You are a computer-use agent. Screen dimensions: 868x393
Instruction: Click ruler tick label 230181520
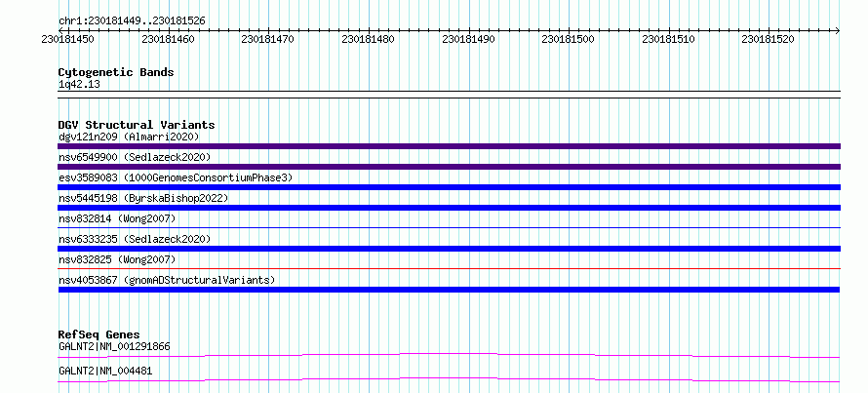pos(768,39)
